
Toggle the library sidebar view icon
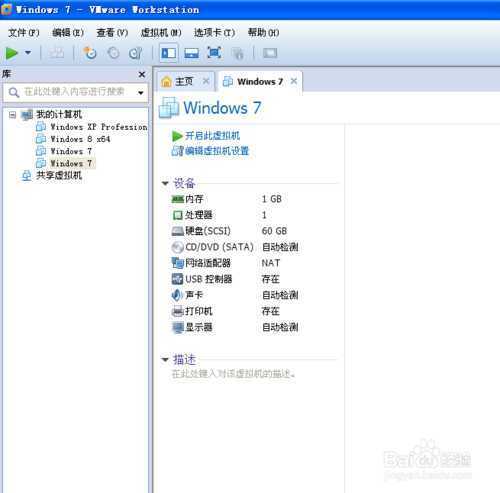(x=169, y=53)
